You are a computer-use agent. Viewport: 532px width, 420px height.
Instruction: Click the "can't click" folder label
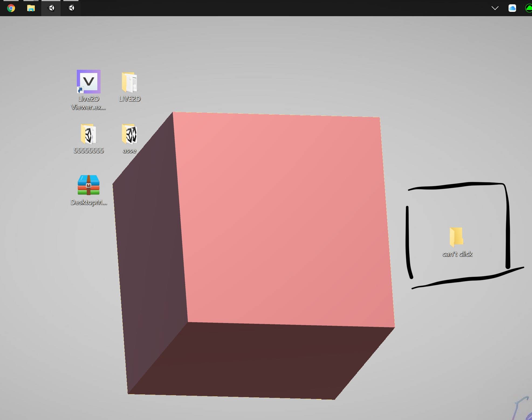pos(457,254)
